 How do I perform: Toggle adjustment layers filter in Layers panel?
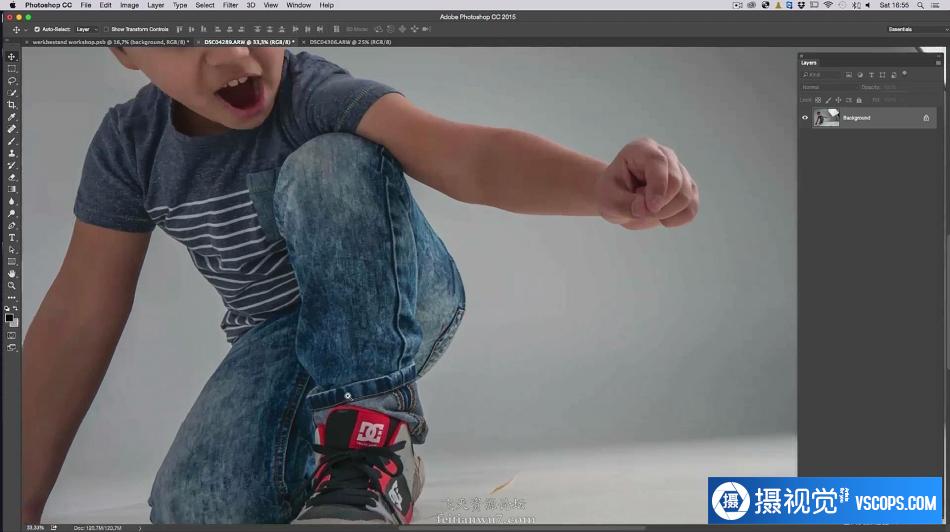860,75
